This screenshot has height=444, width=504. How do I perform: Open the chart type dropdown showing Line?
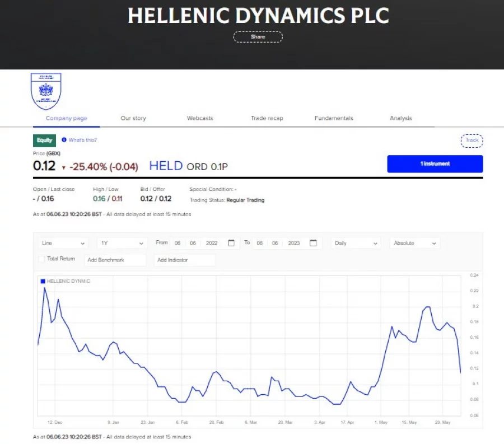pyautogui.click(x=62, y=242)
